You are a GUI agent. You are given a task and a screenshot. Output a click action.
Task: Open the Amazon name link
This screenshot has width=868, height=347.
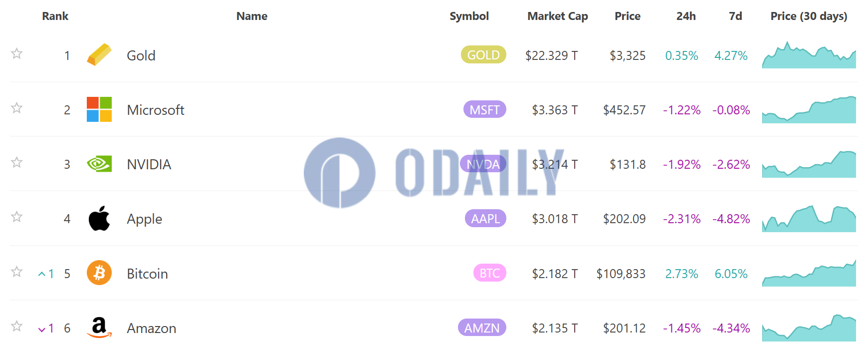click(151, 328)
